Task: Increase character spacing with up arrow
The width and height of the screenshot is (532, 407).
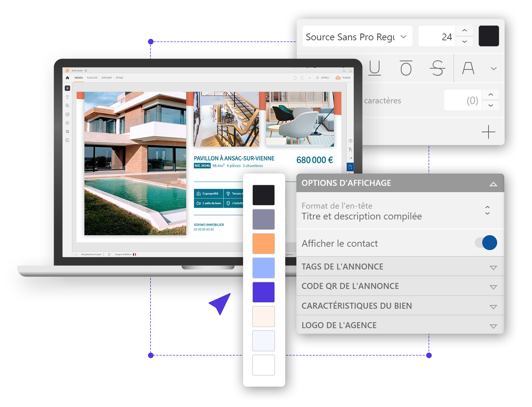Action: (491, 95)
